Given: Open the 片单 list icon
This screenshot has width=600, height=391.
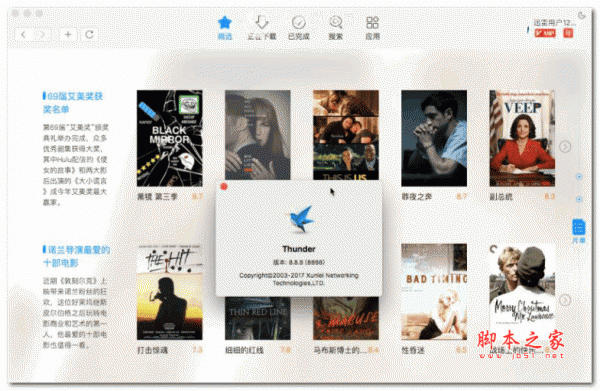Looking at the screenshot, I should 579,231.
